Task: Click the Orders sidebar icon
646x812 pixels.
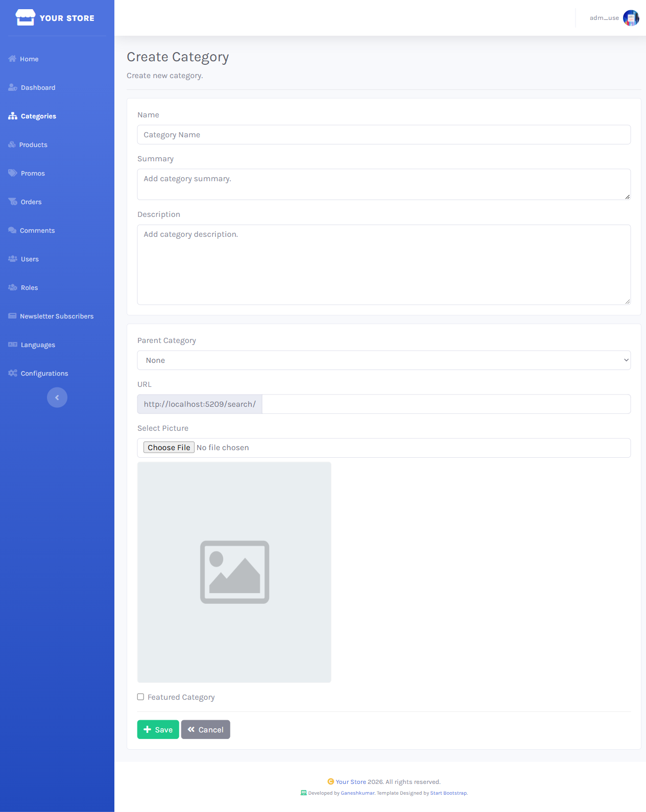Action: tap(13, 202)
